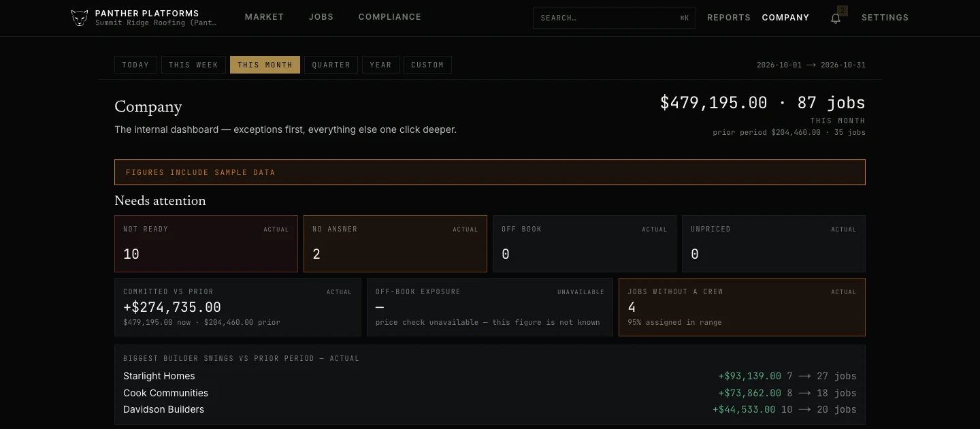Click the Needs attention heading
980x429 pixels.
160,201
